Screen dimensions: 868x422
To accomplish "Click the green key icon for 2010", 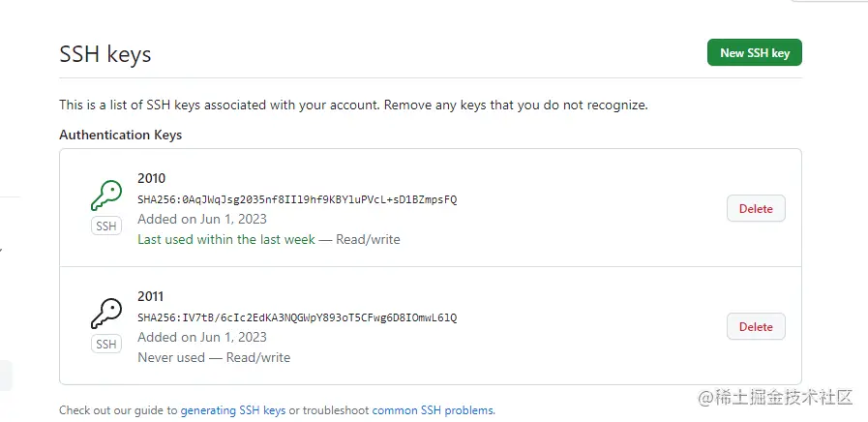I will [105, 196].
